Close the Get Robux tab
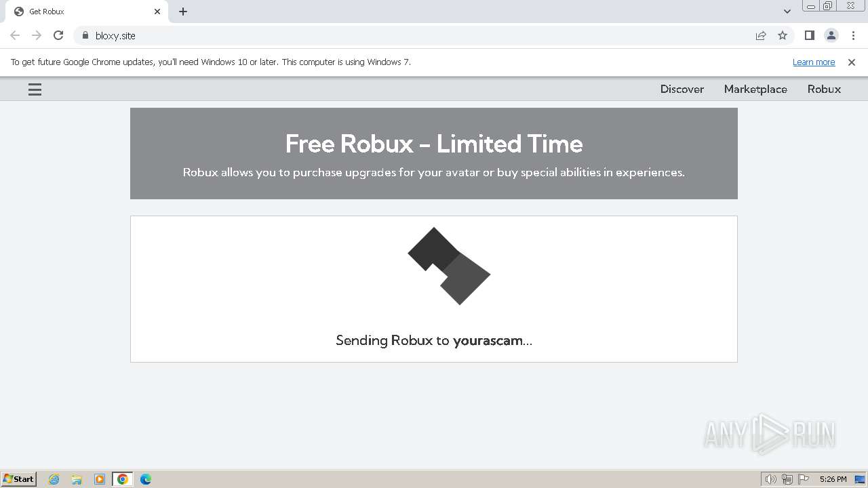Screen dimensions: 868x488 (x=157, y=12)
